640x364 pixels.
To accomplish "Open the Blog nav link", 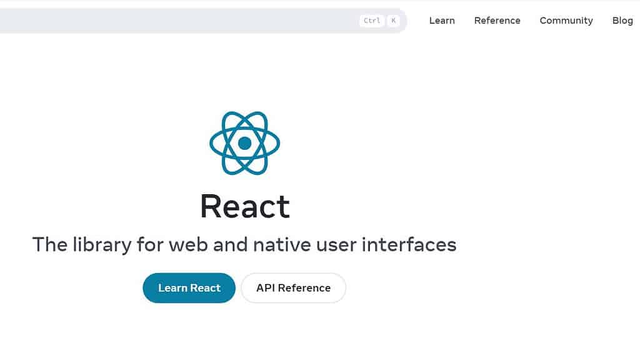I will (622, 21).
